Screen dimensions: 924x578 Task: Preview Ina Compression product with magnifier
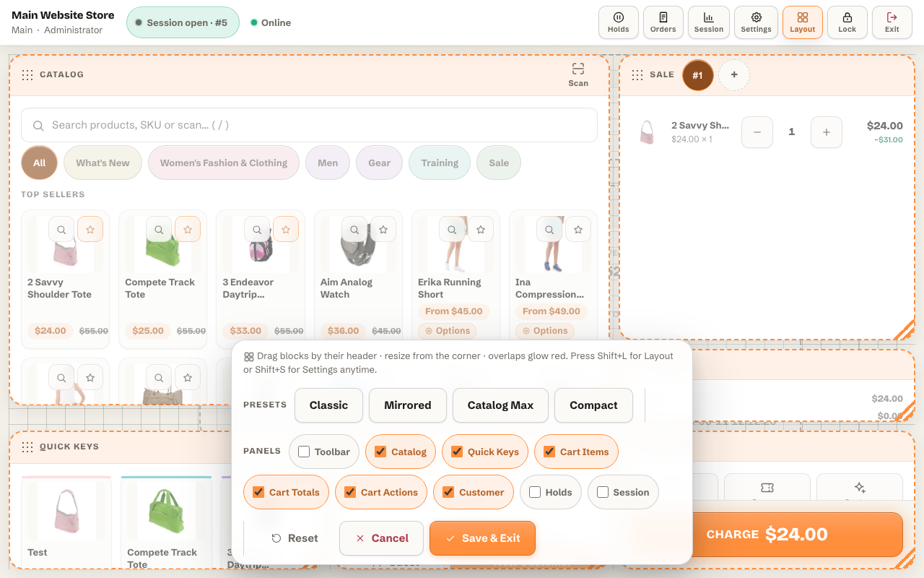[x=550, y=230]
